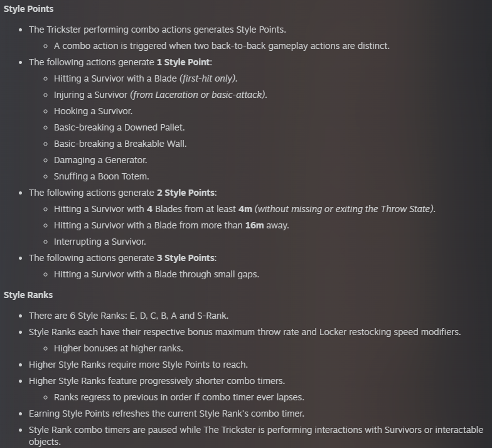The width and height of the screenshot is (492, 448).
Task: Click the 'Hooking a Survivor.' line
Action: (x=93, y=111)
